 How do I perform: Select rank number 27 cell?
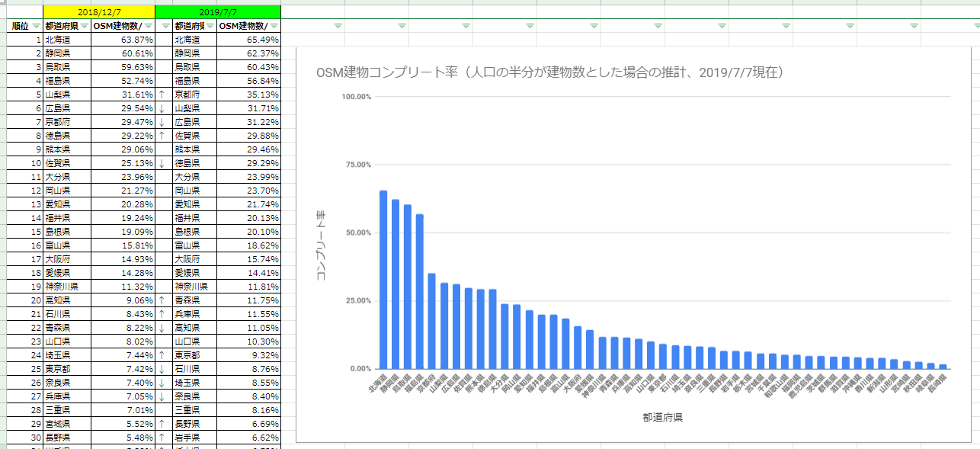pos(25,396)
